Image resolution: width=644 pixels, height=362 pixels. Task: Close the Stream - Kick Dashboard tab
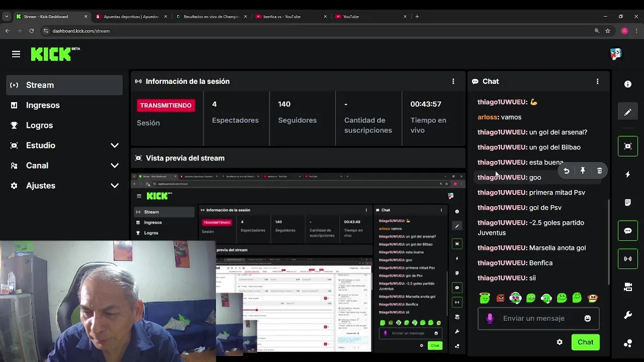click(86, 17)
